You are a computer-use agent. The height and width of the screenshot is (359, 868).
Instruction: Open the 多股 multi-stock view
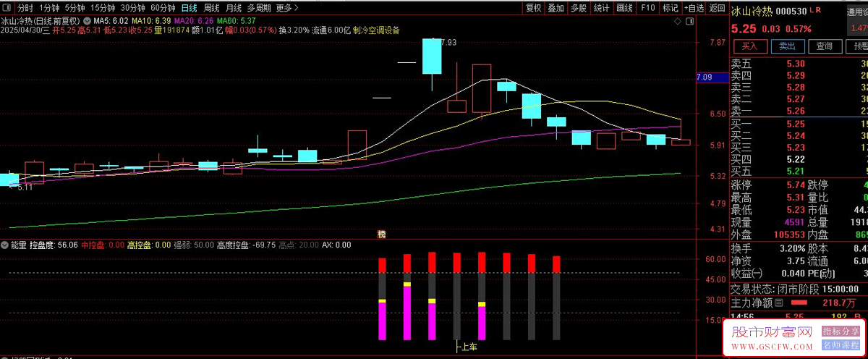point(578,8)
